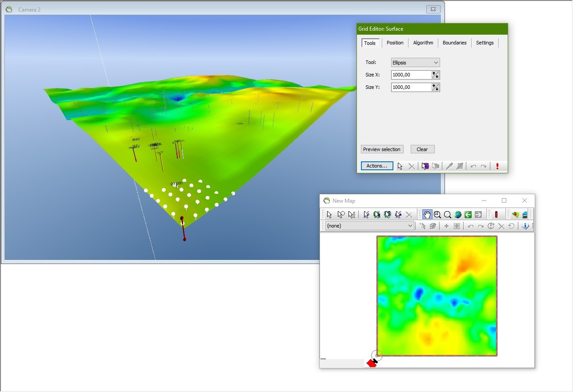Click undo arrow in Grid Editor toolbar
Screen dimensions: 573x392
click(473, 166)
